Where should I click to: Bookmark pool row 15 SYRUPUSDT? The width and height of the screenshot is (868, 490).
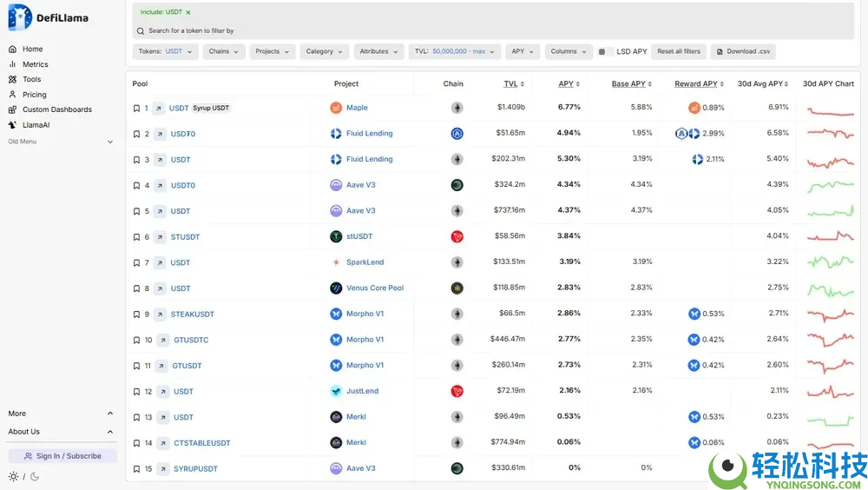click(136, 469)
